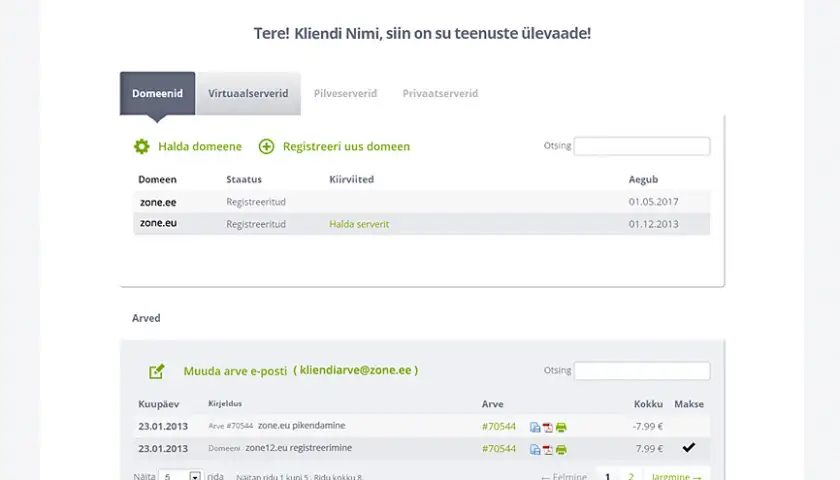Sort by the Domeen column header
The image size is (840, 480).
[157, 179]
